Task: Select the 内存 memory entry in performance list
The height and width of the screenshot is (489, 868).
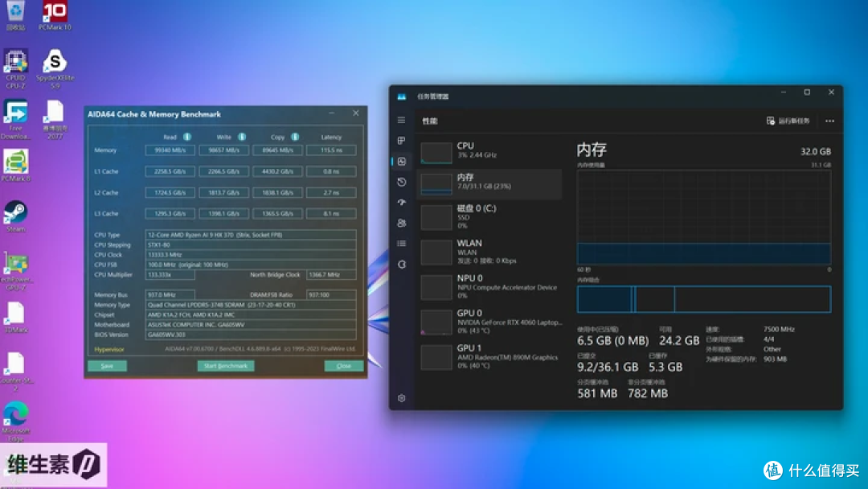Action: tap(490, 183)
